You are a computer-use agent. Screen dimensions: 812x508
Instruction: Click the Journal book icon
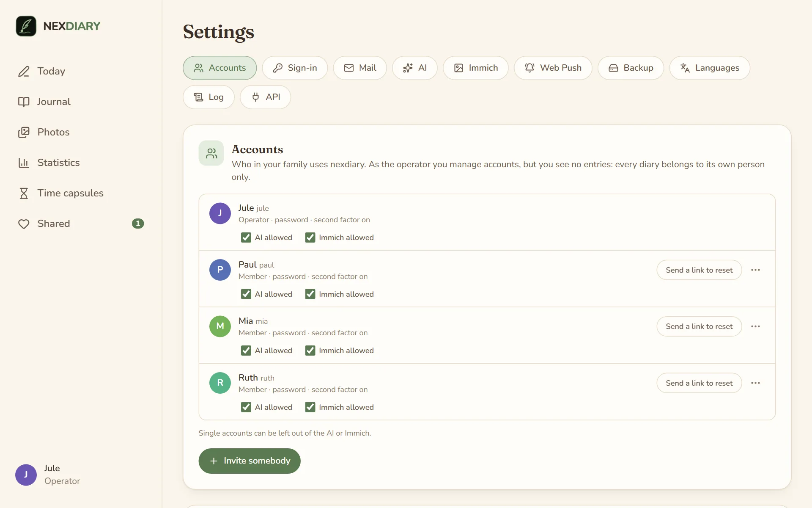click(24, 102)
